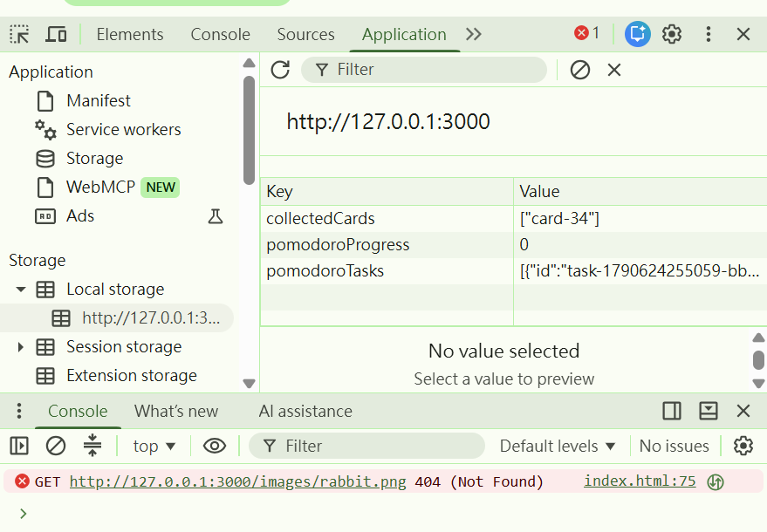Select the Storage item under Application
The image size is (767, 532).
[x=95, y=159]
